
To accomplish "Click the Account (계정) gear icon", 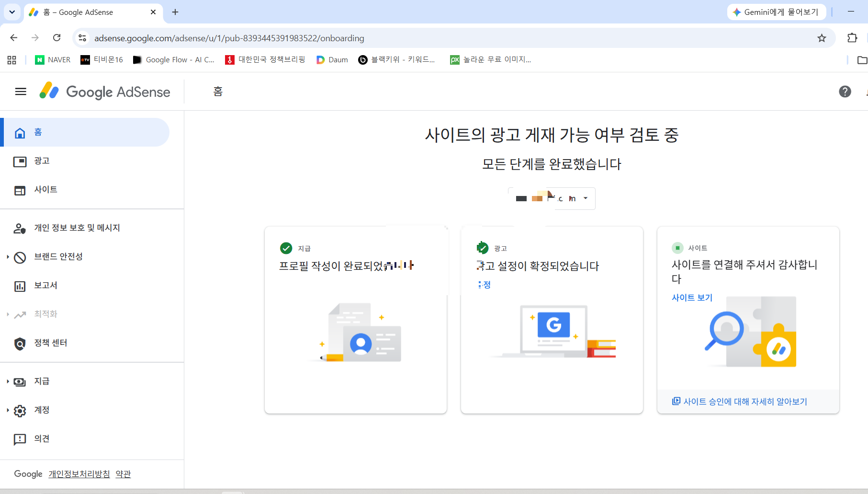I will [x=20, y=411].
